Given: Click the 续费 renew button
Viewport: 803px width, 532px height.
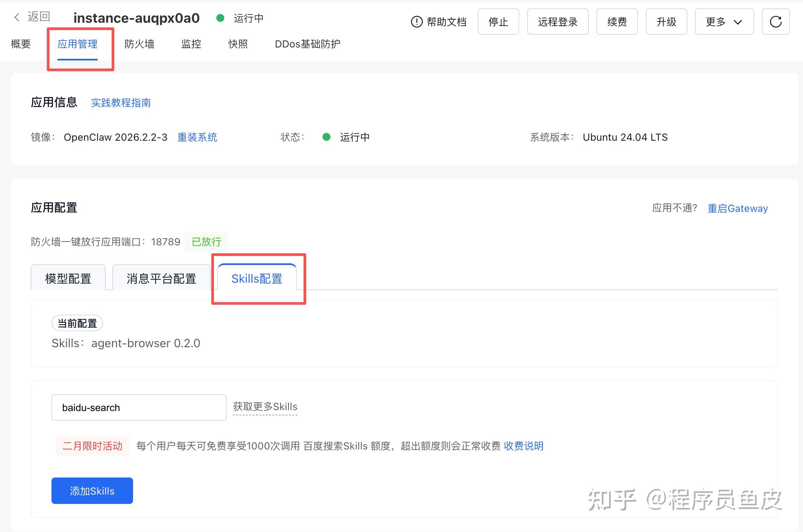Looking at the screenshot, I should (617, 22).
